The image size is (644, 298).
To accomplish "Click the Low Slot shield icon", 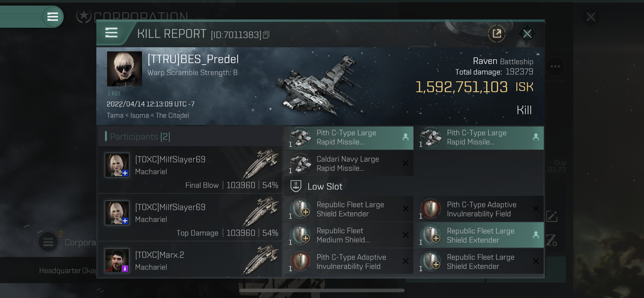I will coord(296,186).
